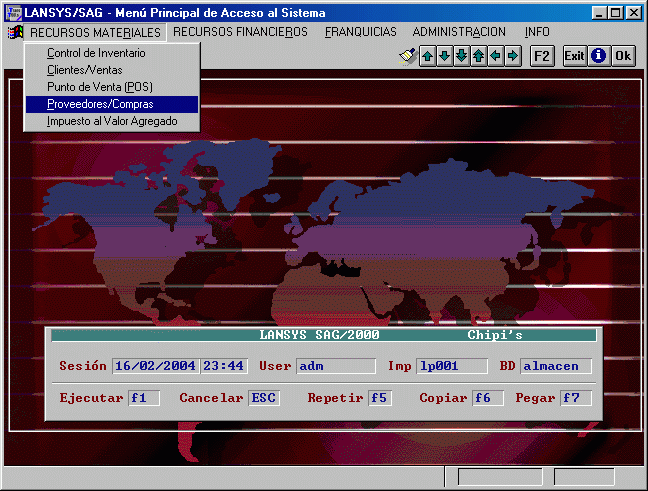Click the Pegar label
Image resolution: width=648 pixels, height=491 pixels.
535,398
